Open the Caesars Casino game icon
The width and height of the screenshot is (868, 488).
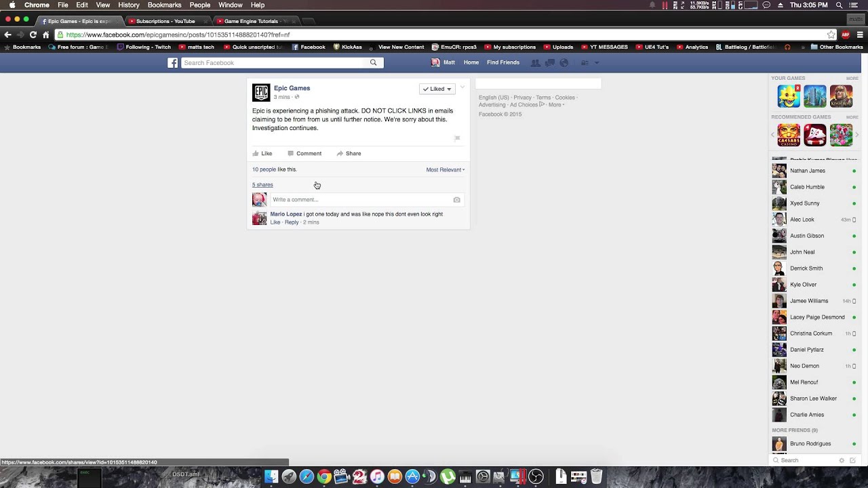click(789, 136)
